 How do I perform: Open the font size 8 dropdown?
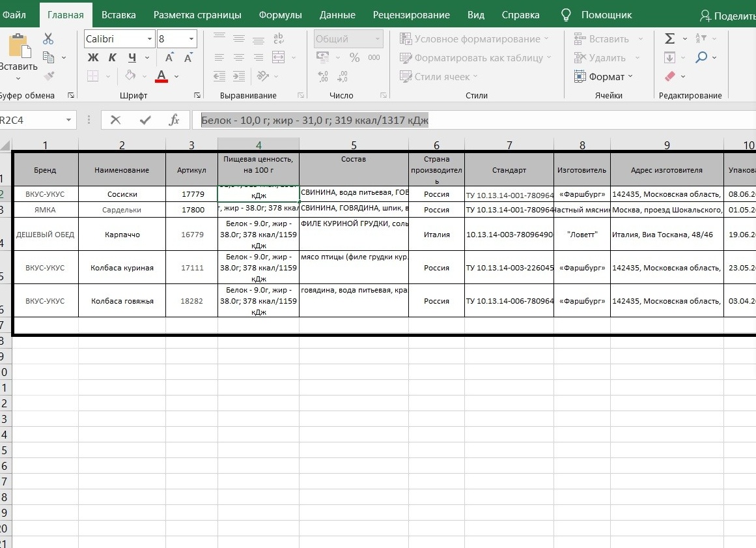click(x=191, y=39)
